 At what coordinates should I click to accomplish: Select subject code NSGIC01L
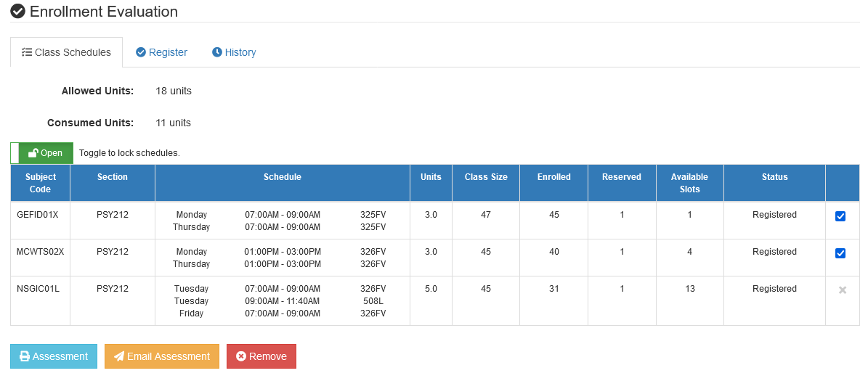point(38,289)
